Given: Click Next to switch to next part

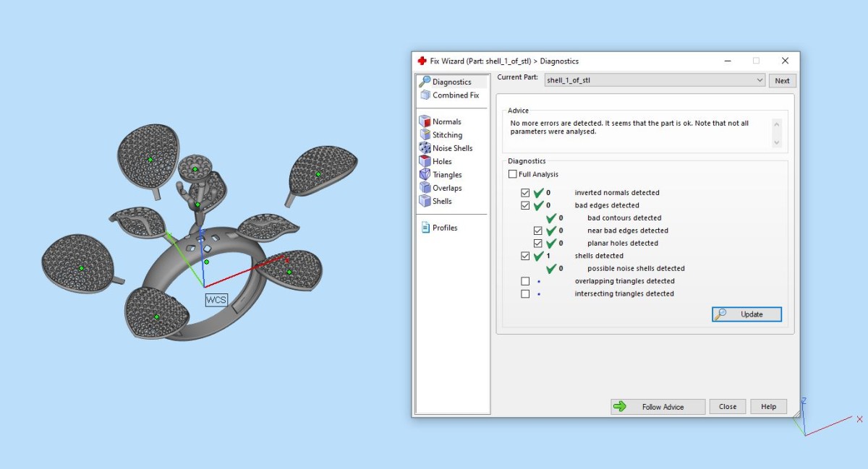Looking at the screenshot, I should pyautogui.click(x=782, y=80).
